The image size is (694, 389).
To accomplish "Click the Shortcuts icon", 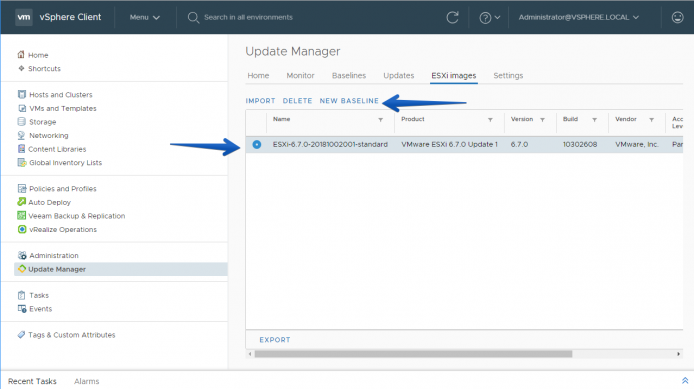I will (21, 68).
